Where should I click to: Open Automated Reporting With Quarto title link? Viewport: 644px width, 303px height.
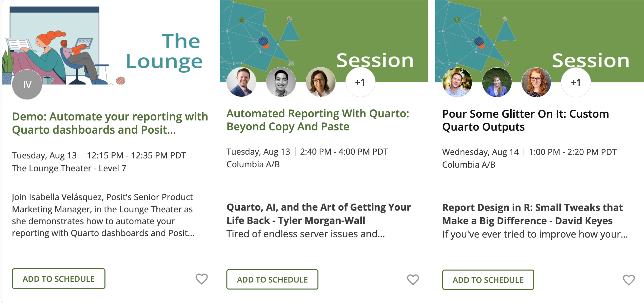(318, 120)
